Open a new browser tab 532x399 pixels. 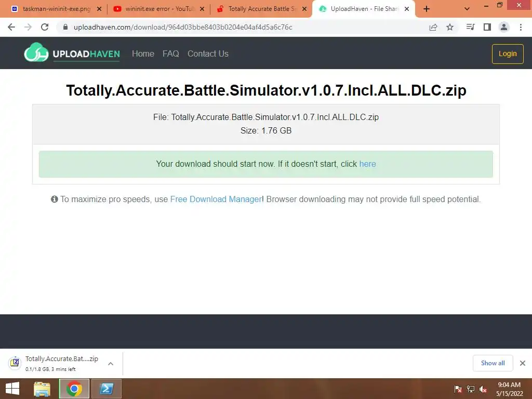tap(427, 9)
